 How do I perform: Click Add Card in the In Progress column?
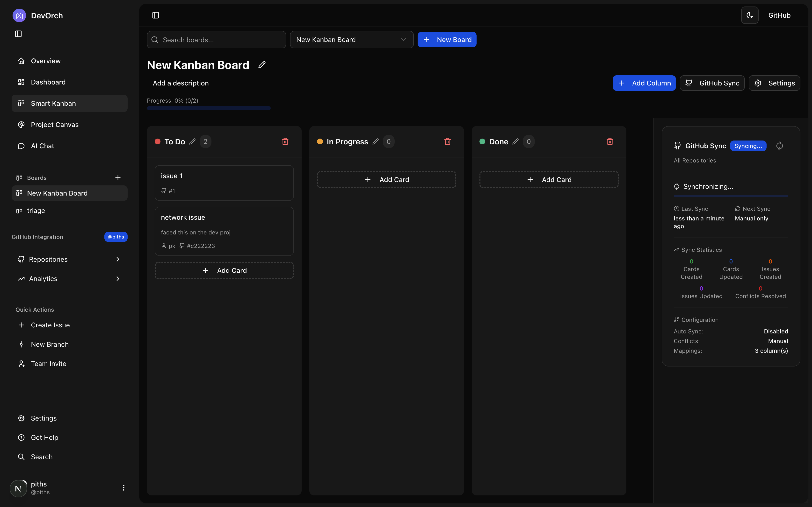[386, 180]
